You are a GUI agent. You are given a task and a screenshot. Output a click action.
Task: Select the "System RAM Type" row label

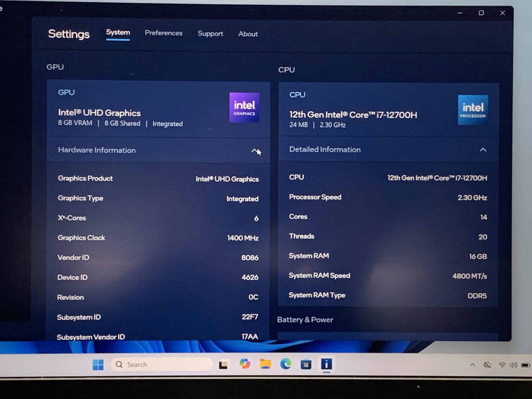point(317,295)
